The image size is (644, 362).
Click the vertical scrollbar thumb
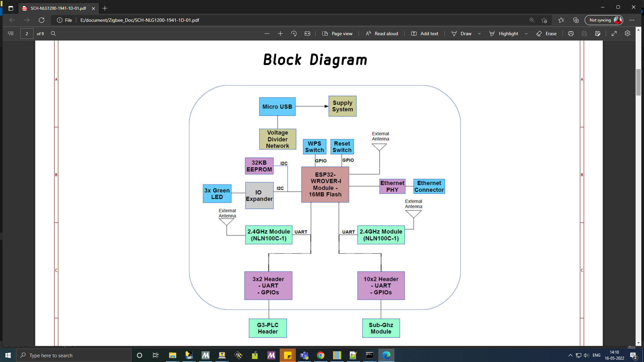638,82
